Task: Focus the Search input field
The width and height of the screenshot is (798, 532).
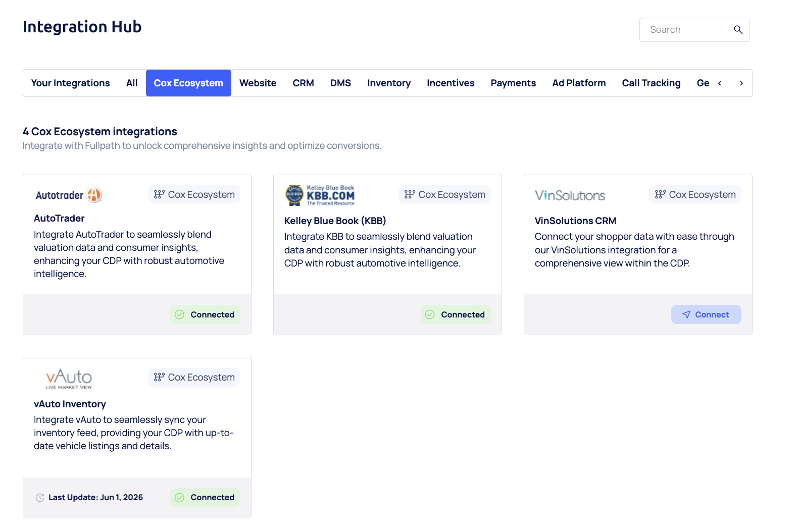Action: tap(694, 30)
